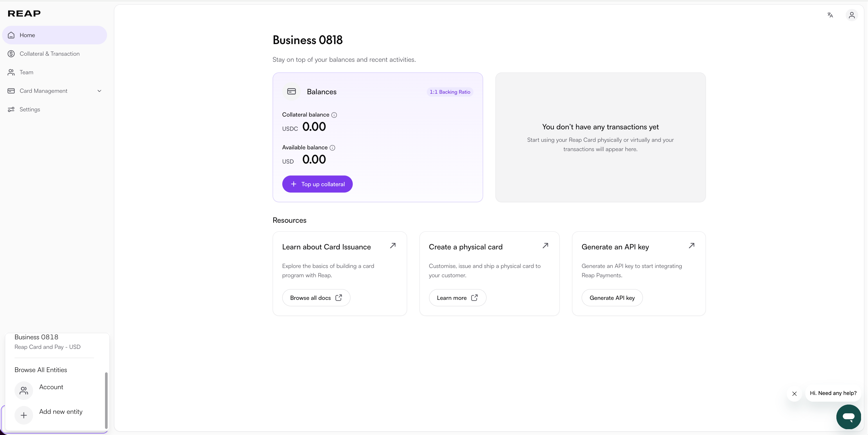Select Add new entity option
This screenshot has height=435, width=868.
(54, 415)
